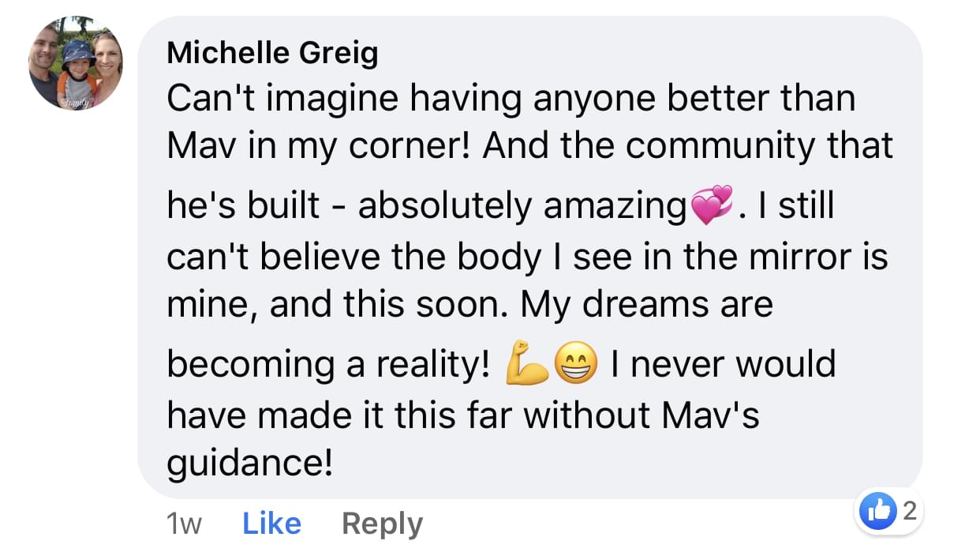Reply to Michelle Greig's comment

pyautogui.click(x=382, y=524)
